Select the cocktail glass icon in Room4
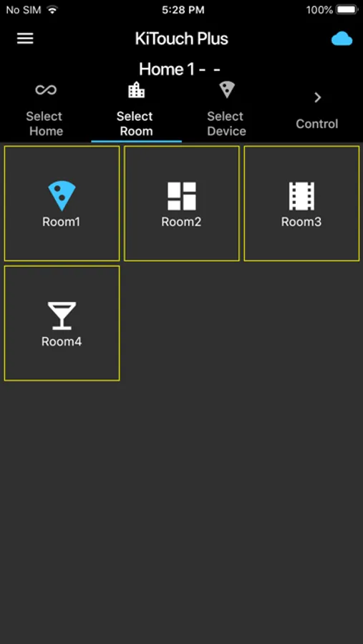363x644 pixels. pyautogui.click(x=62, y=316)
